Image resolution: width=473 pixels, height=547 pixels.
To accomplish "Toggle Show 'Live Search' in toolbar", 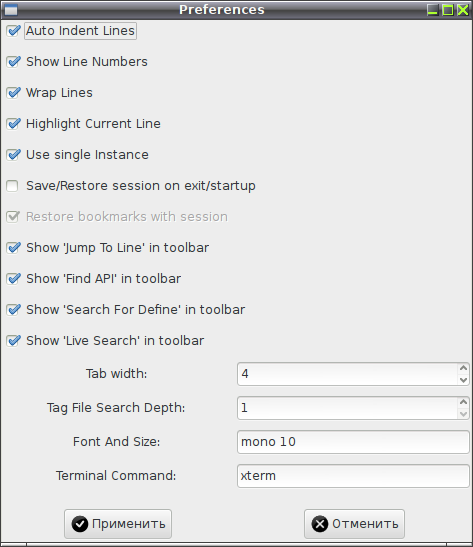I will (x=13, y=341).
